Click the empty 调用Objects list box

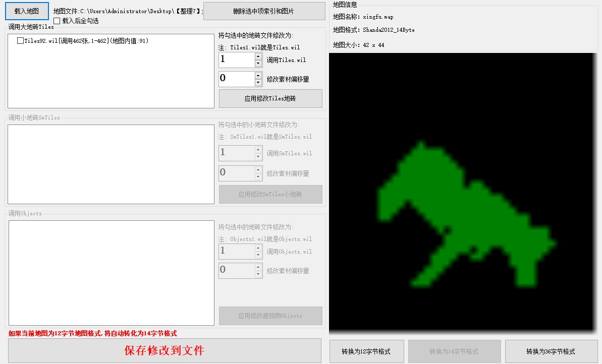click(111, 273)
